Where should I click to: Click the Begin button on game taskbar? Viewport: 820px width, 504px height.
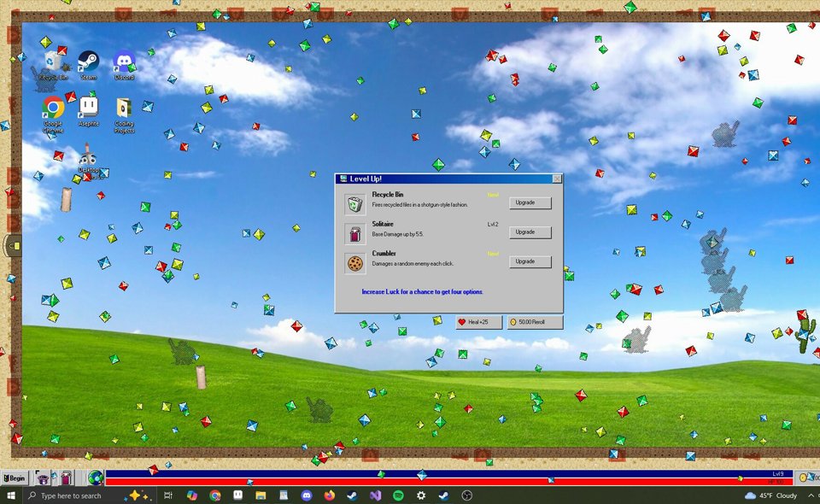click(x=15, y=478)
